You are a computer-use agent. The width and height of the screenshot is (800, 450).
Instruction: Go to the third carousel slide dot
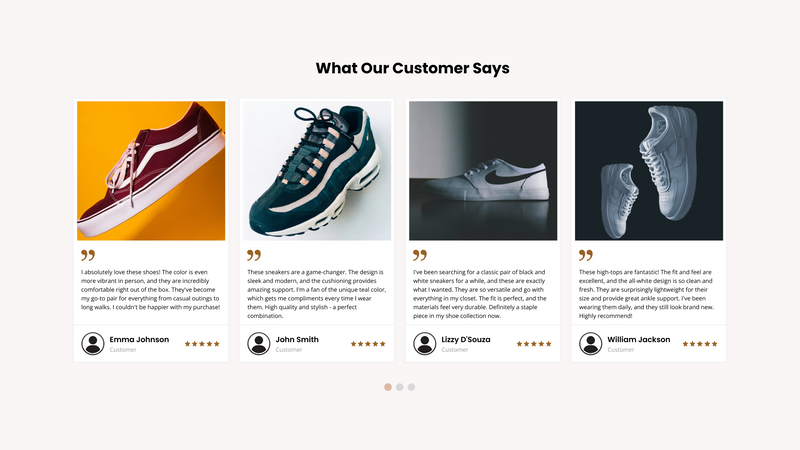pos(412,387)
